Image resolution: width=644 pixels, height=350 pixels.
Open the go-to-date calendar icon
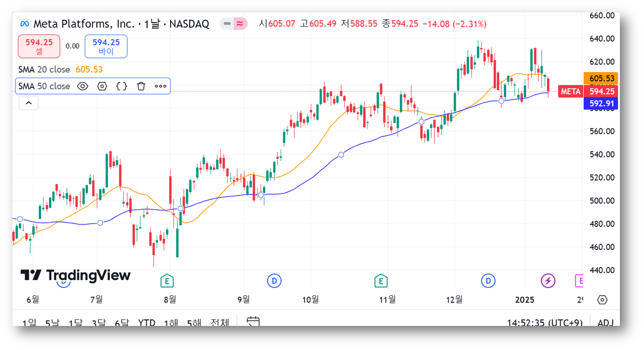253,321
